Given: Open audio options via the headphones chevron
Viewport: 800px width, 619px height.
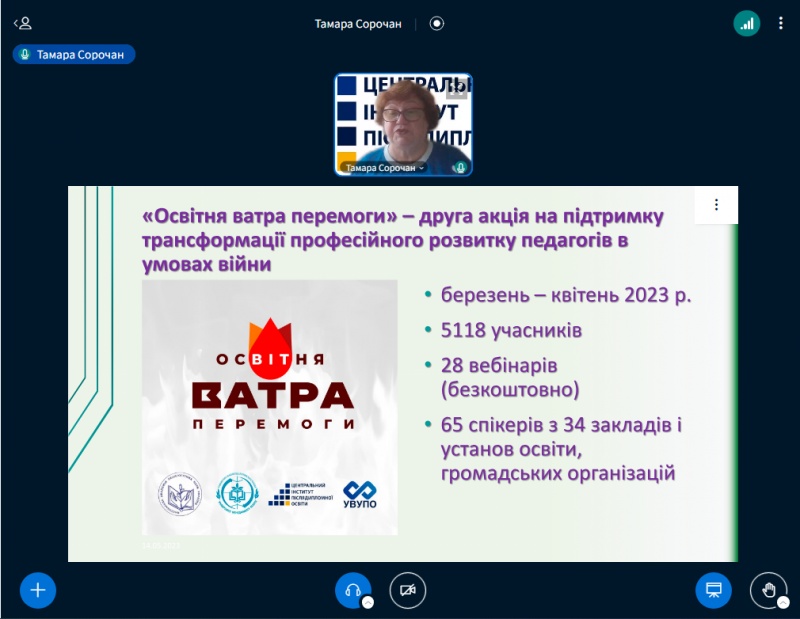Looking at the screenshot, I should coord(369,603).
